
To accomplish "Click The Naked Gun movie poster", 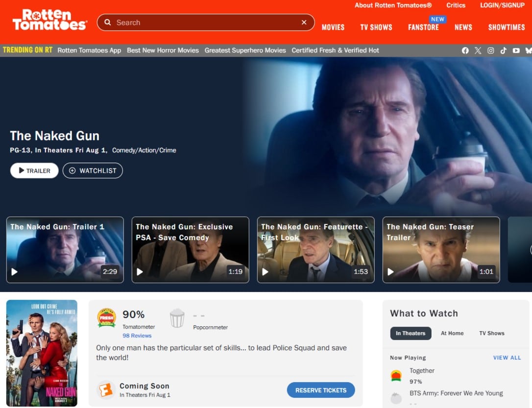I will pos(42,353).
